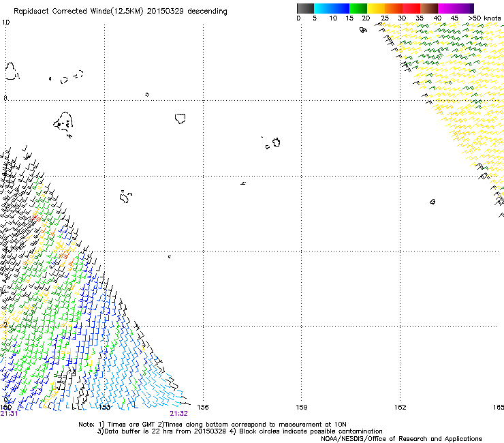Click the note 'Times are GMT'
The width and height of the screenshot is (504, 443).
pyautogui.click(x=131, y=425)
